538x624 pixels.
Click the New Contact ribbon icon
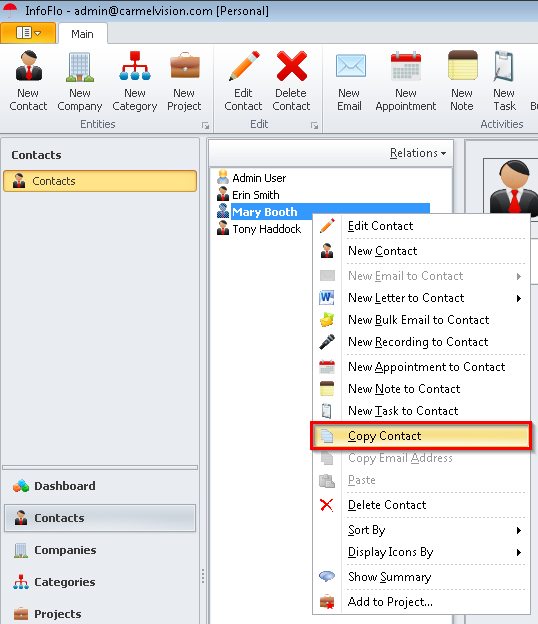[x=28, y=66]
